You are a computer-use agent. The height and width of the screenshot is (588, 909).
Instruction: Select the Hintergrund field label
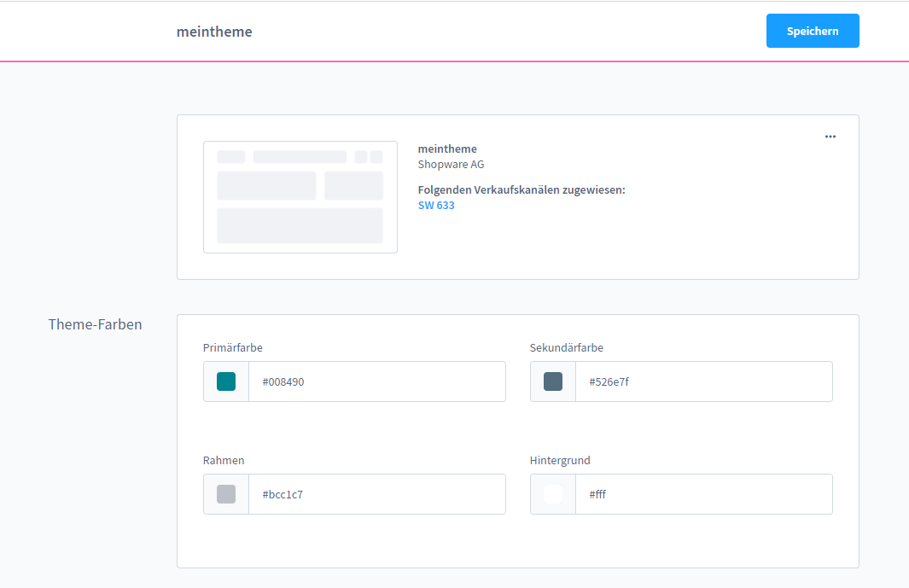click(560, 461)
